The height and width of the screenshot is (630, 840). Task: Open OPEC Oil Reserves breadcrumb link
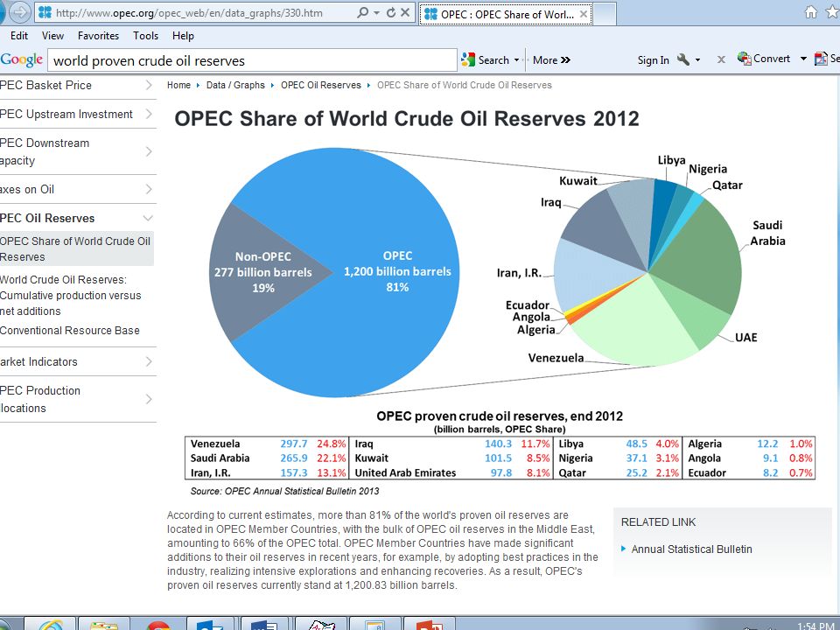click(321, 85)
